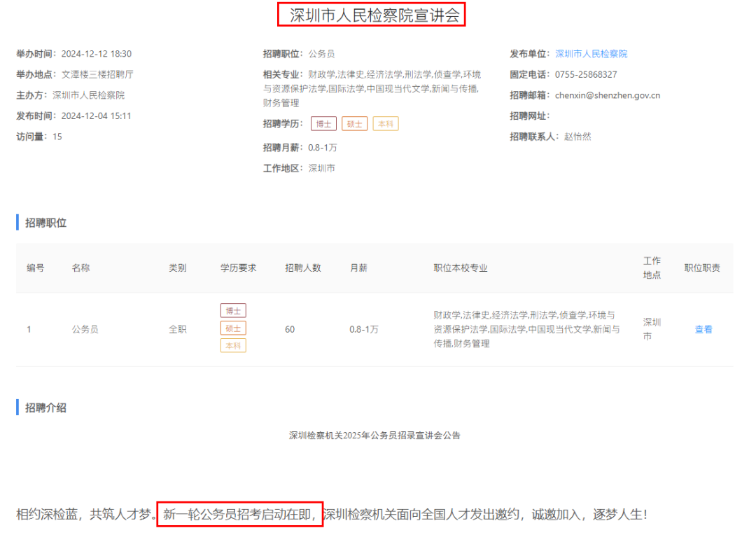The height and width of the screenshot is (542, 756).
Task: Click the 学历要求 column header
Action: 238,268
